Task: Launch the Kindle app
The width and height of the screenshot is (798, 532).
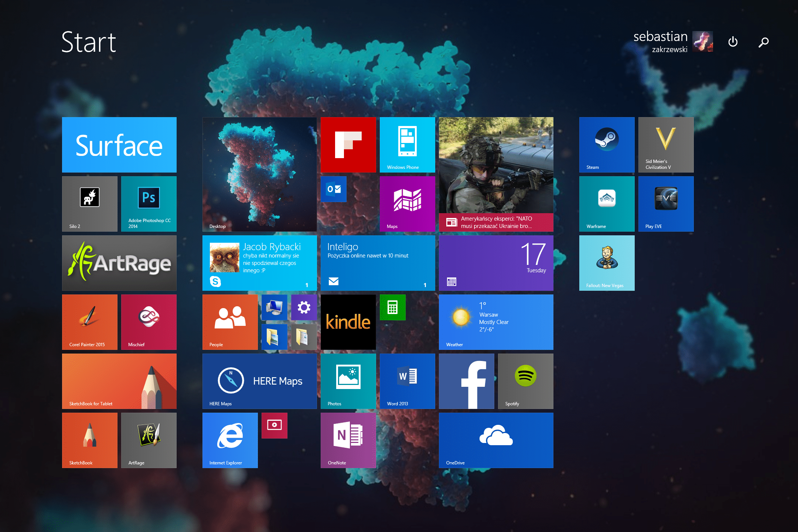Action: (x=348, y=322)
